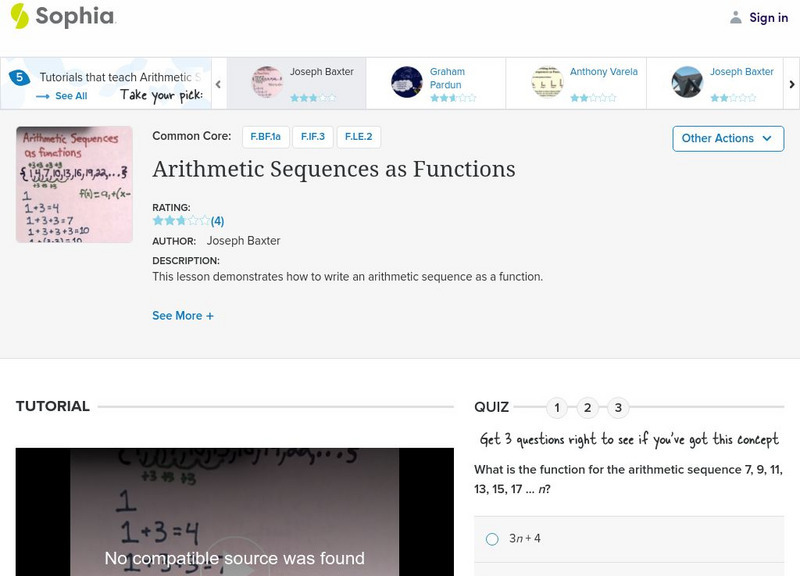This screenshot has width=800, height=576.
Task: Open the F.IF.3 Common Core tag
Action: click(313, 137)
